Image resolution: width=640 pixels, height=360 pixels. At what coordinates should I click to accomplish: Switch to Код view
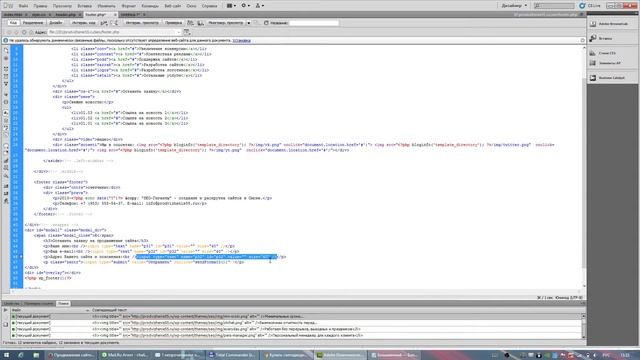[x=13, y=23]
